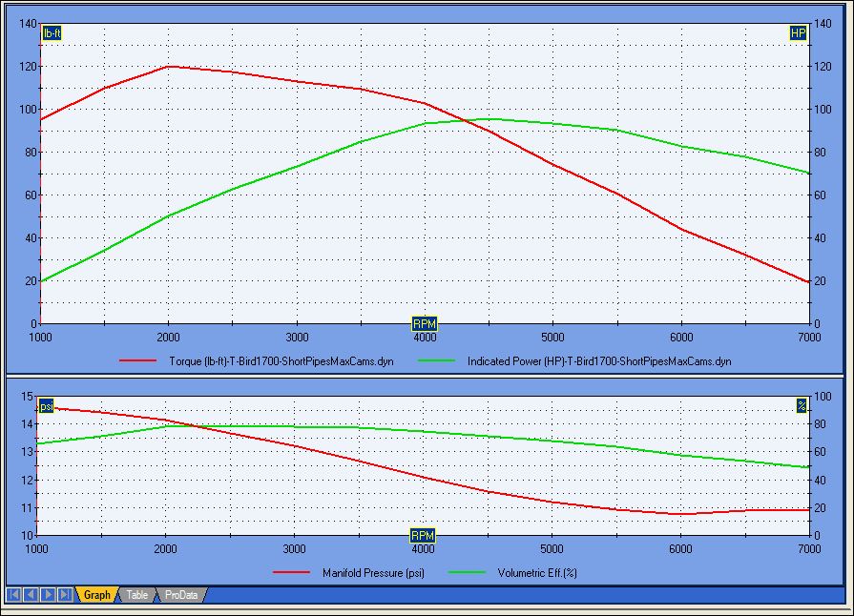Image resolution: width=854 pixels, height=616 pixels.
Task: Click the RPM label on the upper graph
Action: pyautogui.click(x=425, y=324)
